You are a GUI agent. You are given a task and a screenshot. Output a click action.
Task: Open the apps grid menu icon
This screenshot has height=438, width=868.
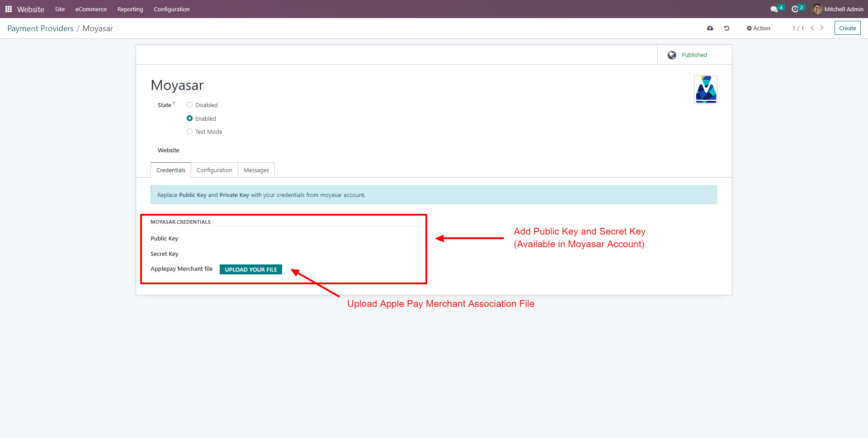9,9
